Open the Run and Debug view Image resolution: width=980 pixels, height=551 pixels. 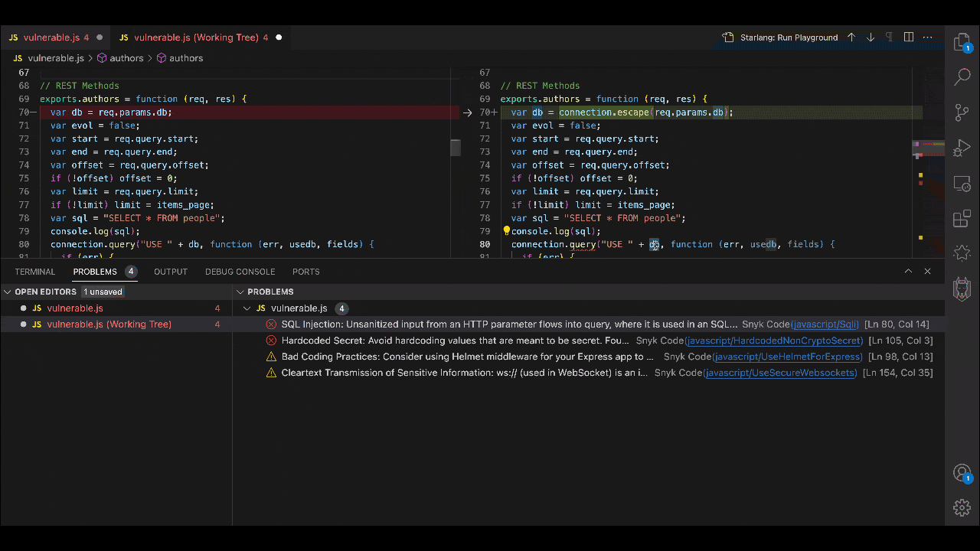point(962,148)
